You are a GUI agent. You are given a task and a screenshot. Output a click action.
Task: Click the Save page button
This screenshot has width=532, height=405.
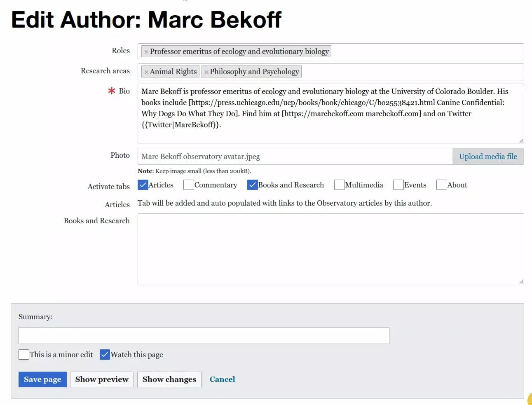pyautogui.click(x=42, y=379)
